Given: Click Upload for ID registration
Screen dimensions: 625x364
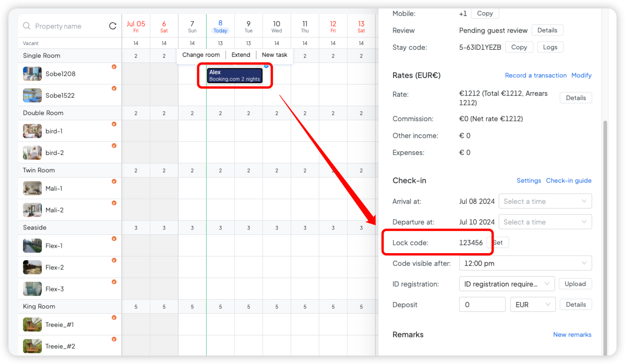Looking at the screenshot, I should (x=575, y=284).
